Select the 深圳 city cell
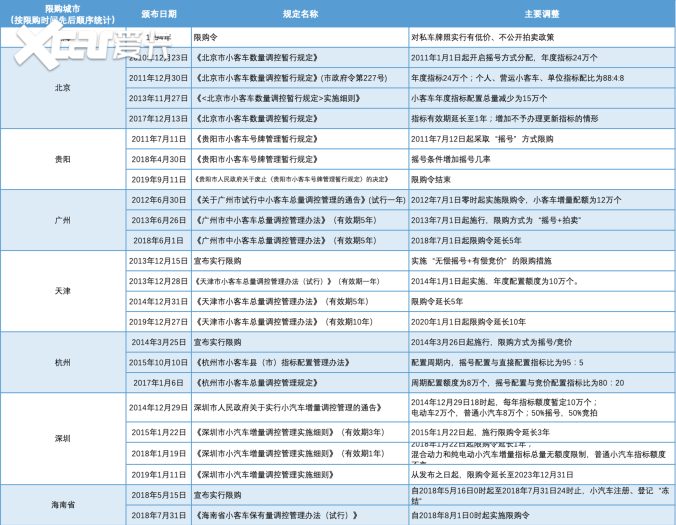The image size is (676, 525). point(62,439)
